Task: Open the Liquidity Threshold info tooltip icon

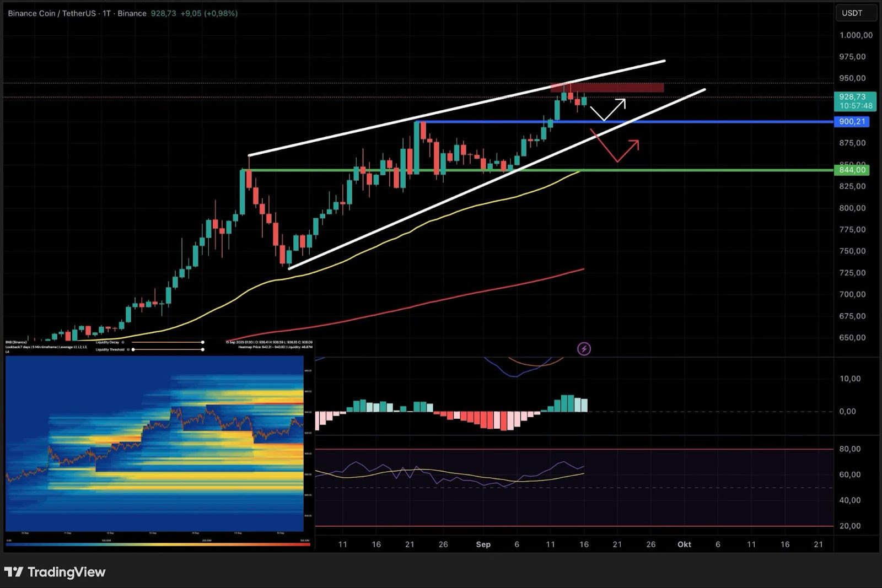Action: pyautogui.click(x=128, y=349)
